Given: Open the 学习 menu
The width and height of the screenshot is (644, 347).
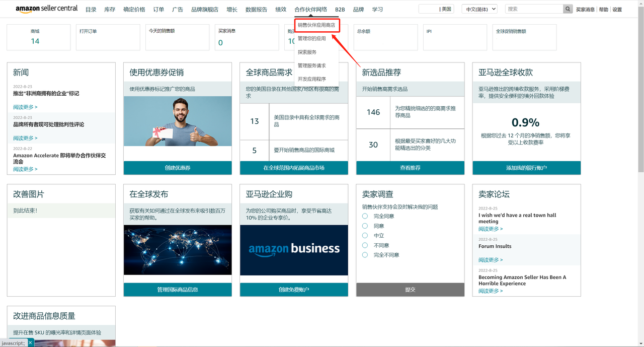Looking at the screenshot, I should [x=377, y=10].
